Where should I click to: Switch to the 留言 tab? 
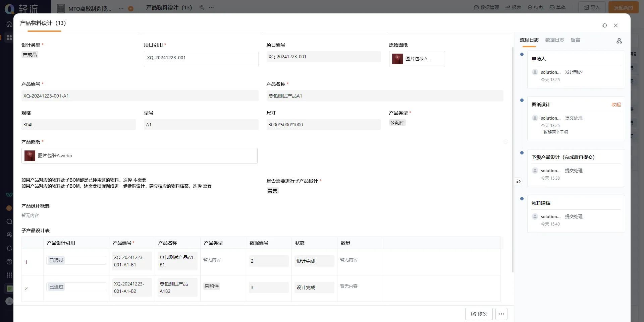coord(575,40)
